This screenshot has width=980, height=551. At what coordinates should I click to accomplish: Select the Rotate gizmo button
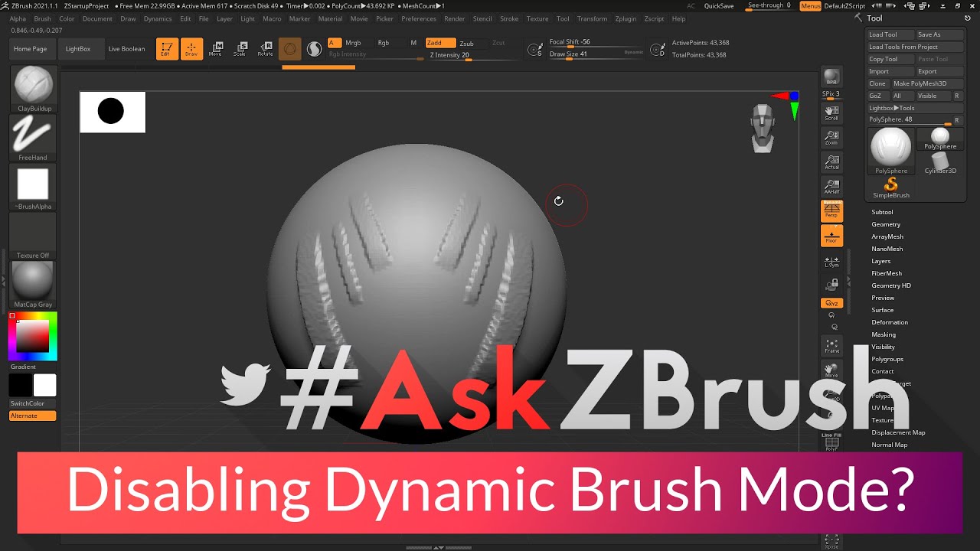point(265,49)
